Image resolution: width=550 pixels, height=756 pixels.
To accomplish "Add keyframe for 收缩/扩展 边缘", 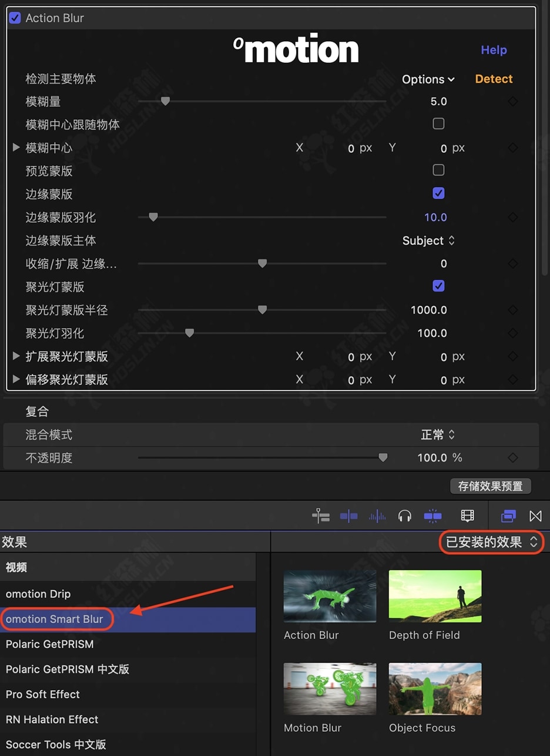I will click(x=513, y=264).
